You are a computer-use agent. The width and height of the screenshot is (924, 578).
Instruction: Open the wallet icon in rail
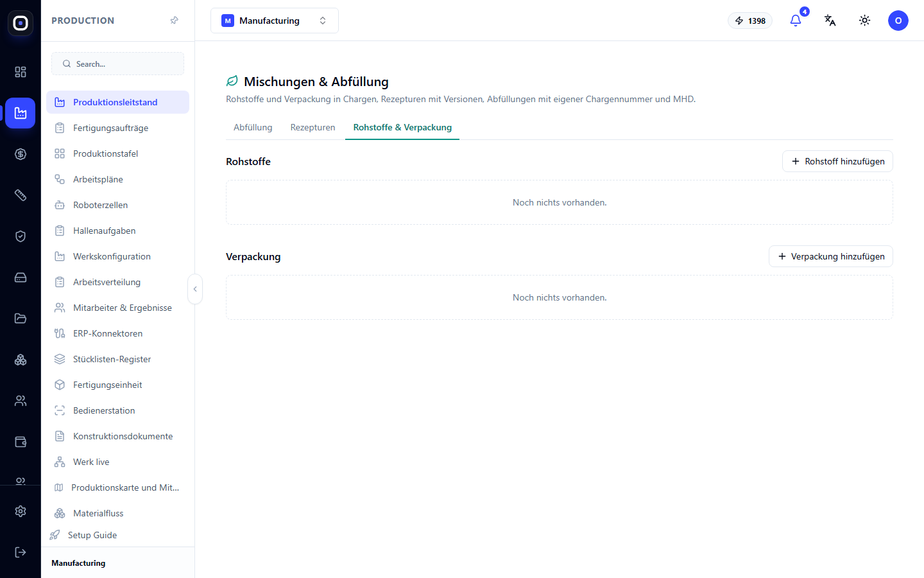point(21,442)
